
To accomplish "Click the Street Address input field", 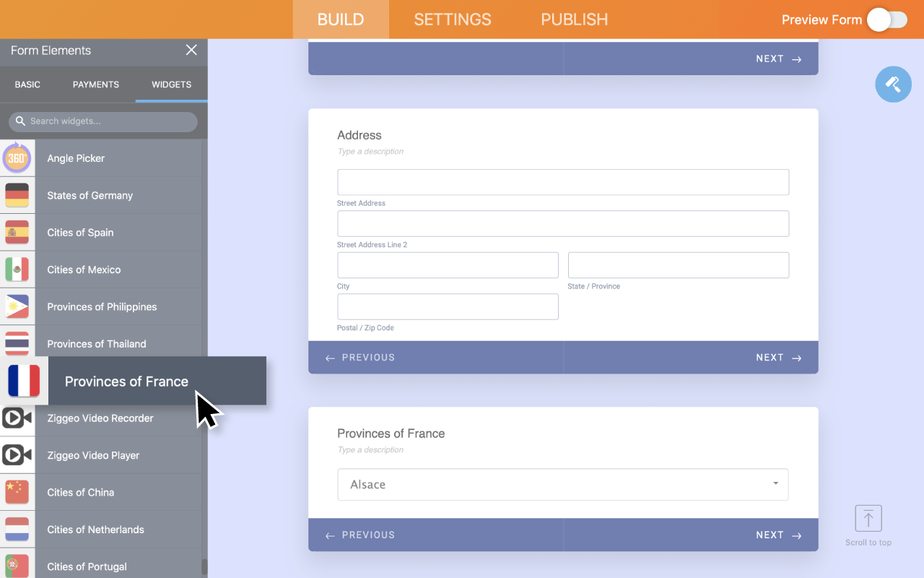I will click(x=562, y=182).
